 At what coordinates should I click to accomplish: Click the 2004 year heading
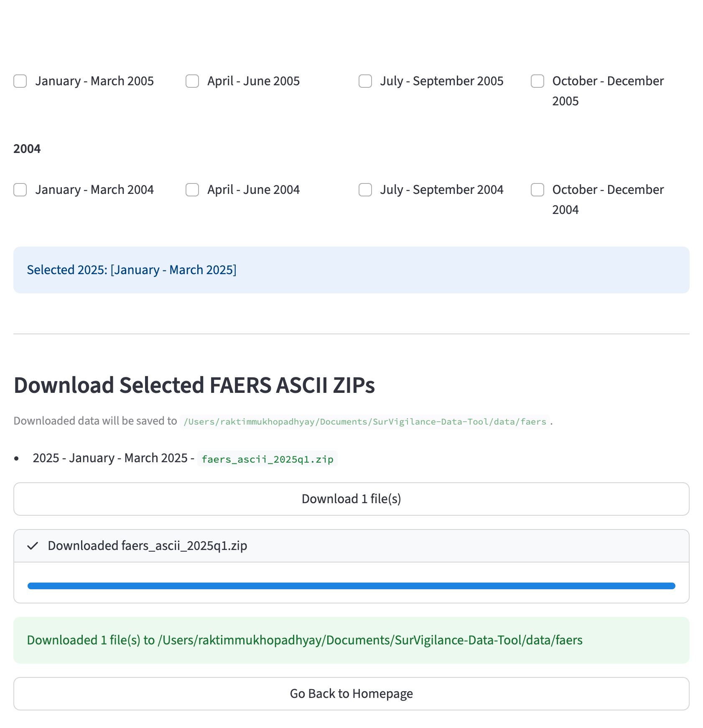point(27,149)
